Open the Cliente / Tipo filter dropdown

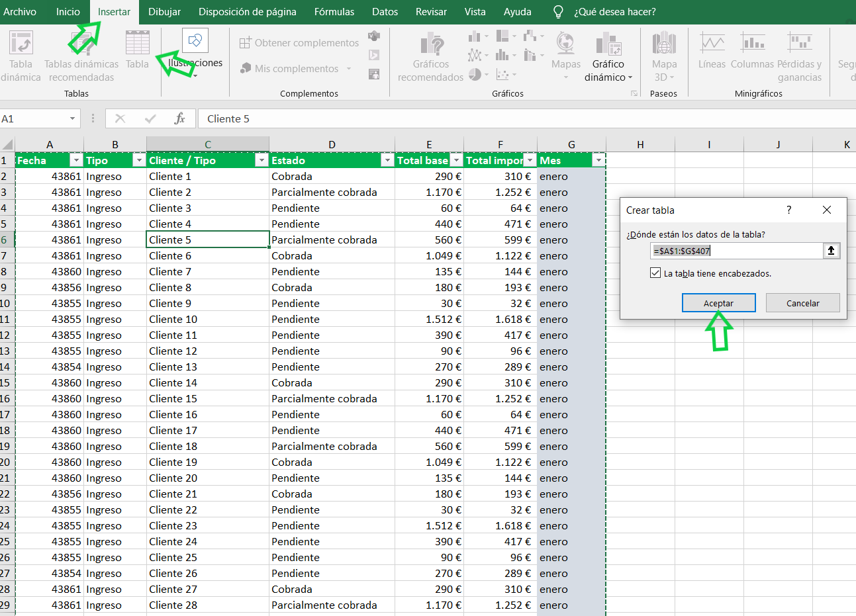(261, 160)
